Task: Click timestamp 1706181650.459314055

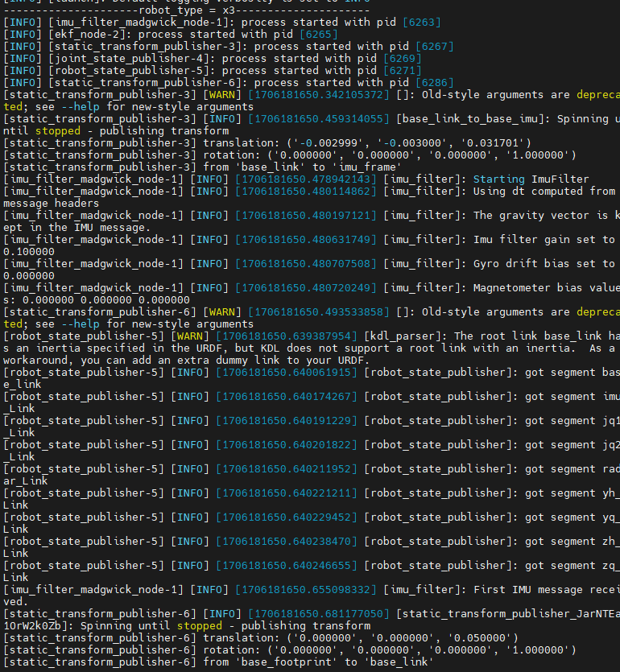Action: click(319, 119)
